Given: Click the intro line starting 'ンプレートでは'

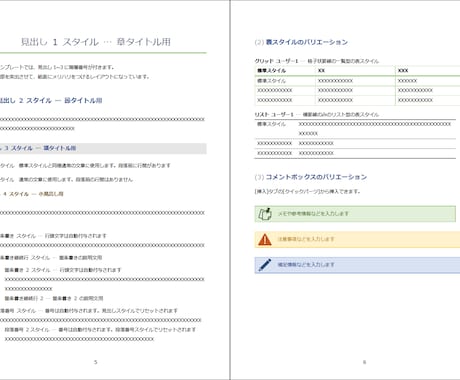Looking at the screenshot, I should pos(57,67).
